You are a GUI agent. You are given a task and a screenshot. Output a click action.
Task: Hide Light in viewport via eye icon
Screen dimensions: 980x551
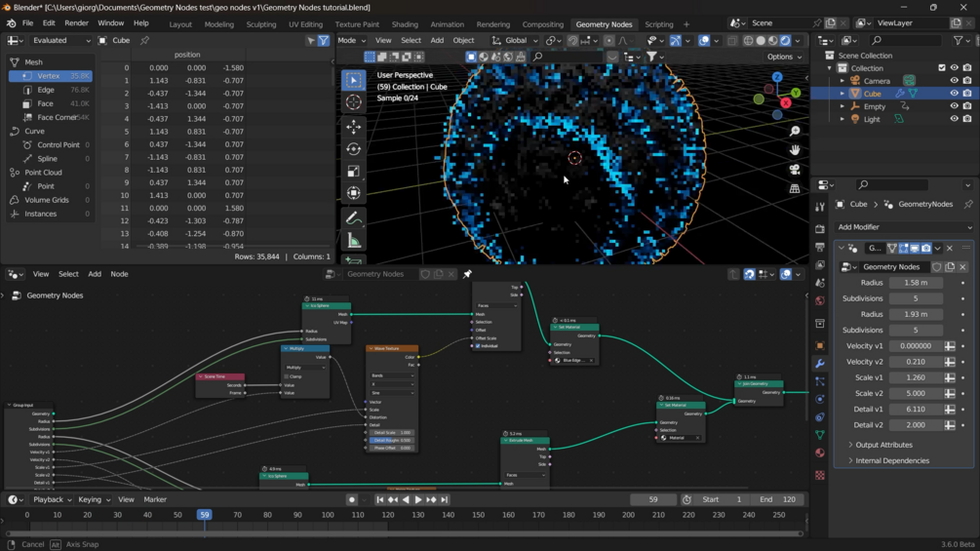pyautogui.click(x=954, y=119)
